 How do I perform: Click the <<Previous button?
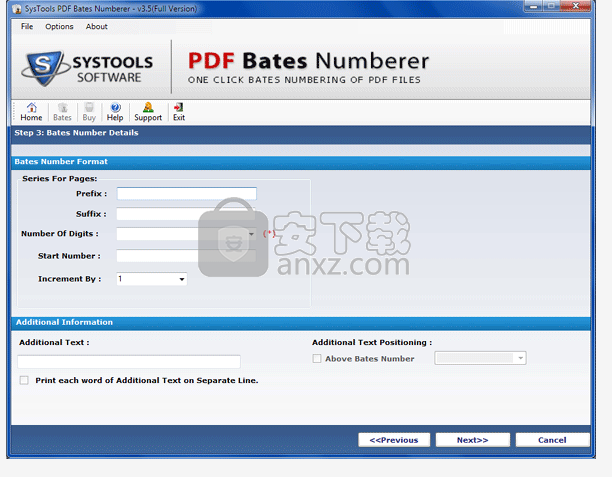(394, 440)
